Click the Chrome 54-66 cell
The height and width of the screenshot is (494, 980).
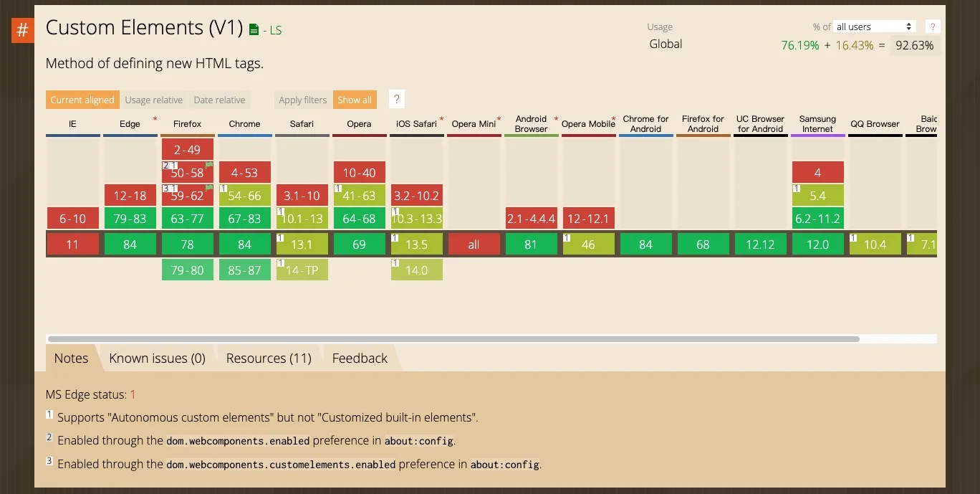click(x=244, y=195)
